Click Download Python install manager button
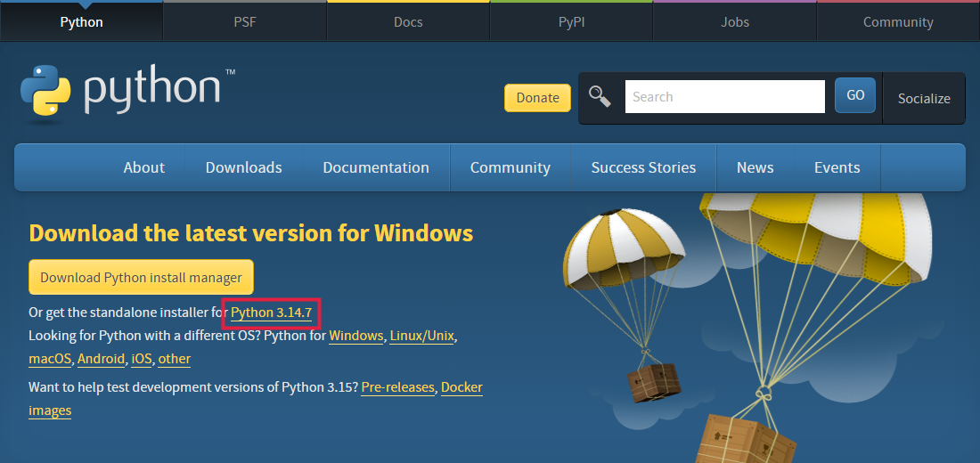Image resolution: width=980 pixels, height=463 pixels. point(142,277)
